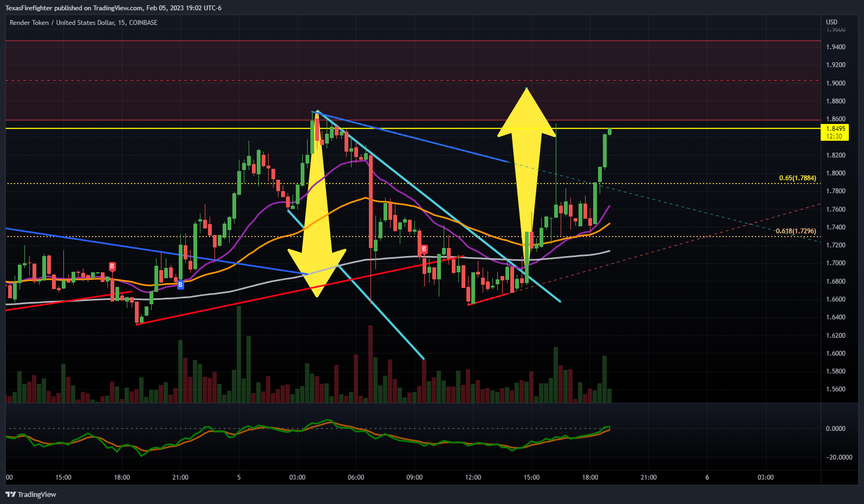Viewport: 864px width, 504px height.
Task: Click the 1.7200 price axis label
Action: 835,245
